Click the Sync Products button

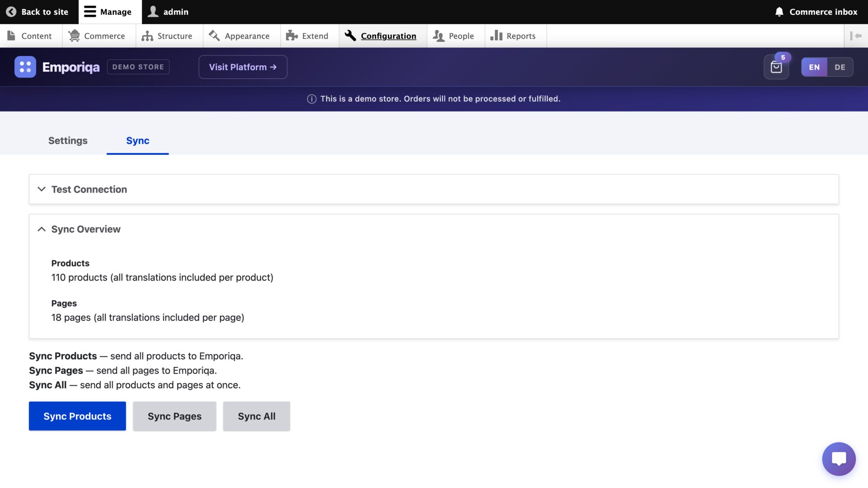pos(77,416)
